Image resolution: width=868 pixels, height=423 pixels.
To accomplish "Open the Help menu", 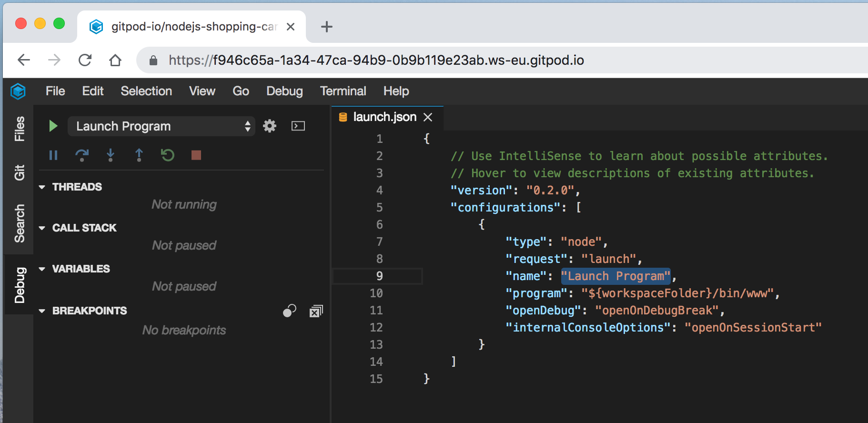I will pyautogui.click(x=396, y=91).
